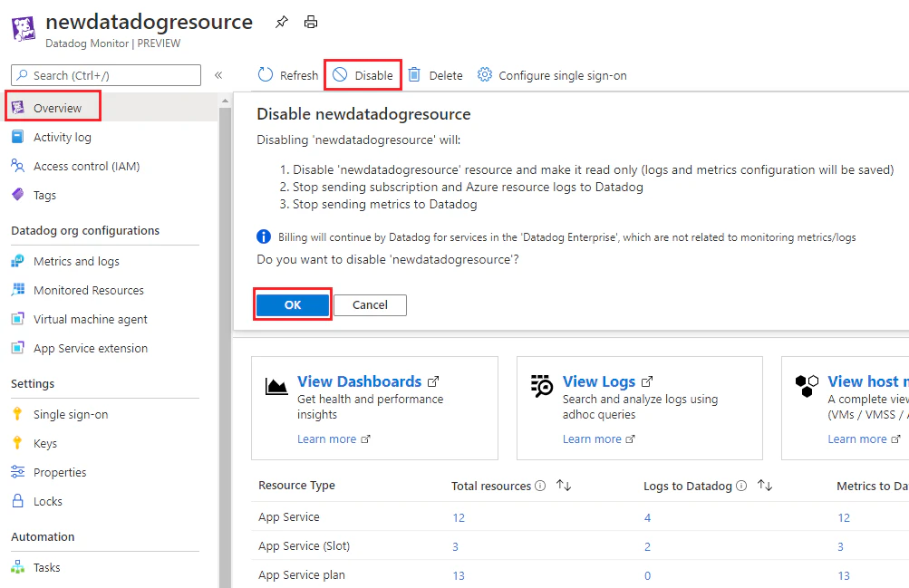Click the Resource Type column header
The width and height of the screenshot is (909, 588).
(x=297, y=486)
